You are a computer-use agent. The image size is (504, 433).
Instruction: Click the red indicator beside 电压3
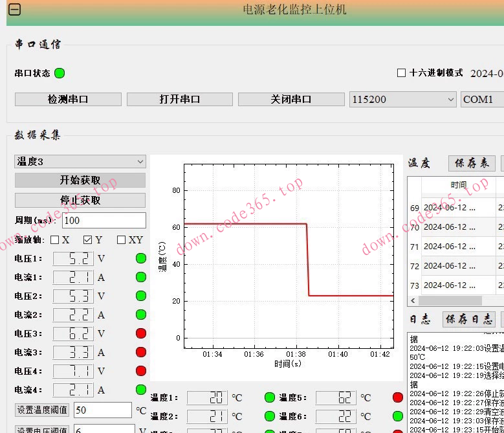140,333
